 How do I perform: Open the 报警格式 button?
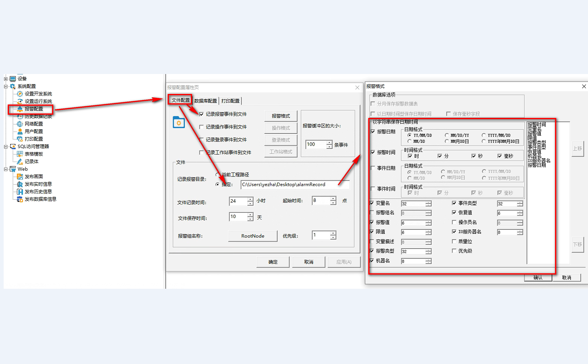click(281, 116)
